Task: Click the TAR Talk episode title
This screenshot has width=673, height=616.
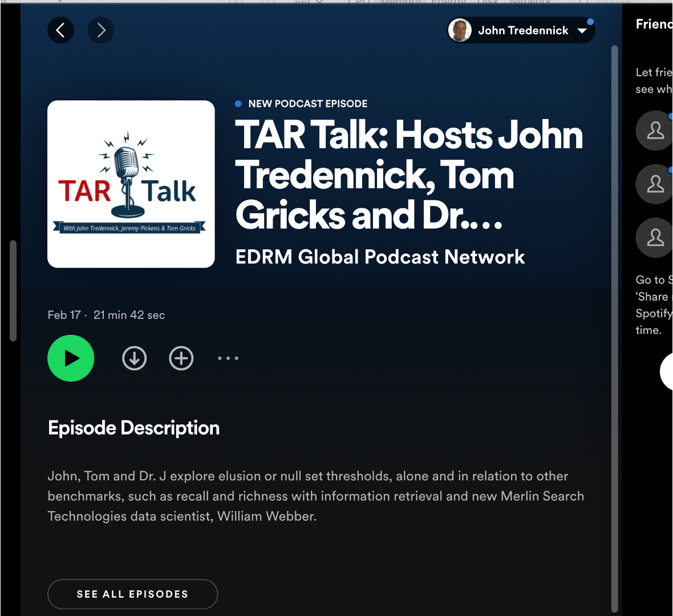Action: pos(408,175)
